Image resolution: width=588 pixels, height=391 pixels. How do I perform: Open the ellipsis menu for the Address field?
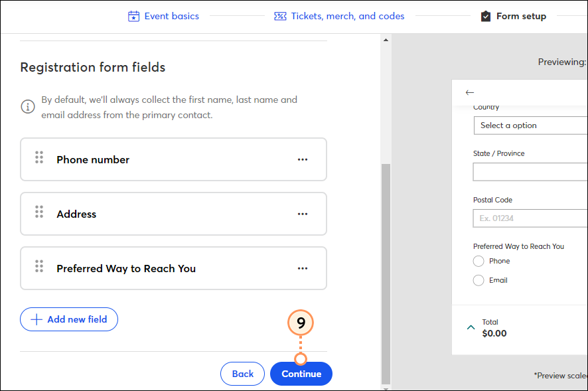click(x=303, y=214)
